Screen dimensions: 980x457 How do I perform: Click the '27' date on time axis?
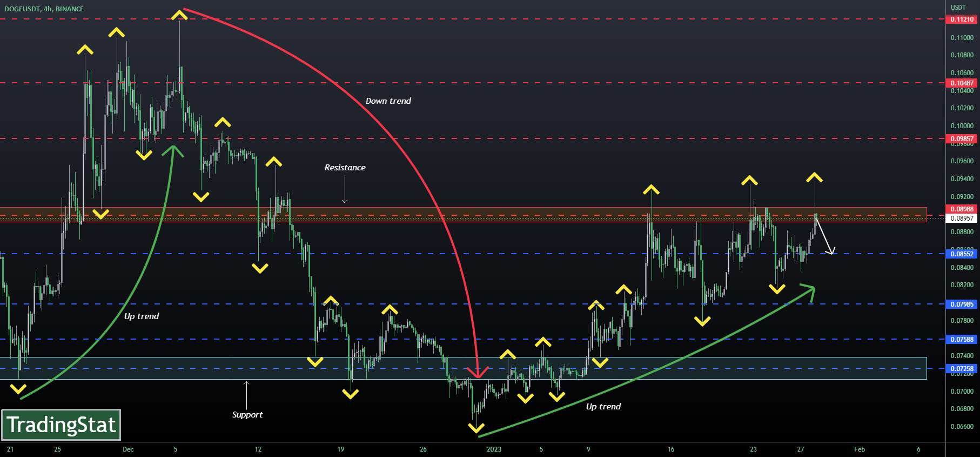[x=801, y=449]
